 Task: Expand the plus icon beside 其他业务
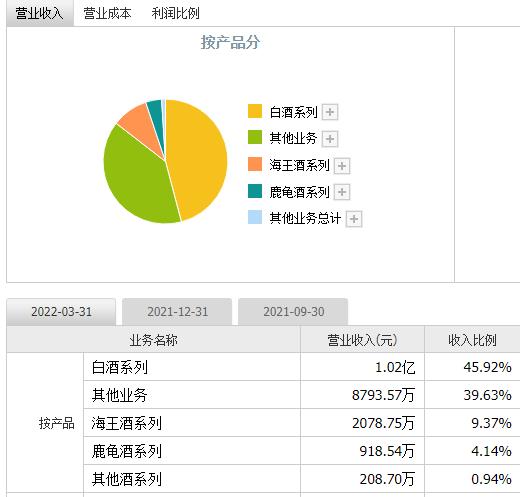point(330,139)
